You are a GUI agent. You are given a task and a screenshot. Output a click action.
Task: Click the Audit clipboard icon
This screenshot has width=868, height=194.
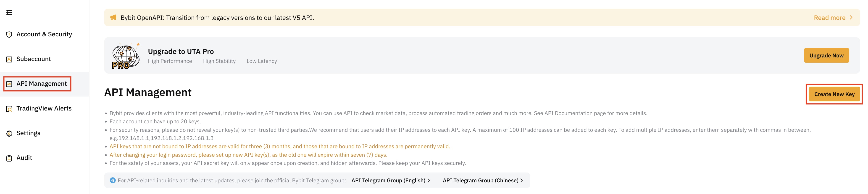[x=9, y=158]
